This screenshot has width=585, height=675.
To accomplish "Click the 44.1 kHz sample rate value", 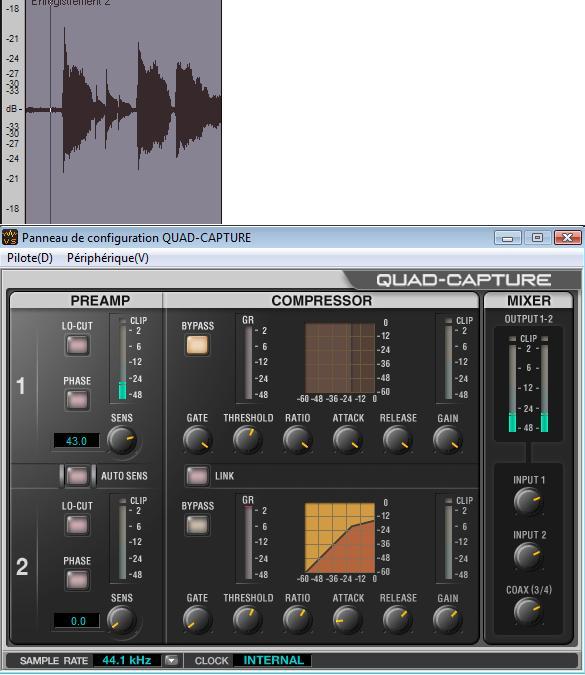I will tap(127, 660).
